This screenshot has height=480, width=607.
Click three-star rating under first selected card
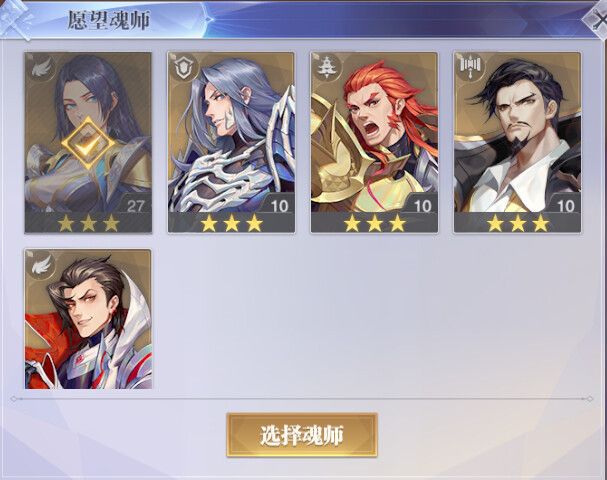click(x=88, y=223)
